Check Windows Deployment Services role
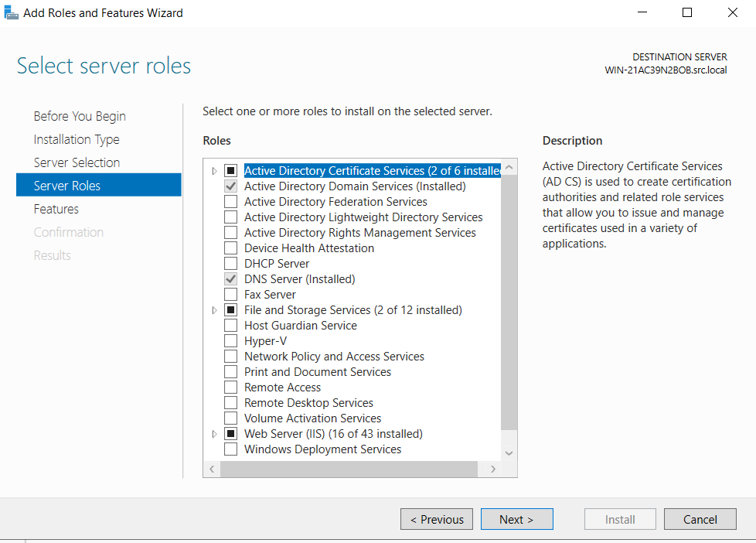The height and width of the screenshot is (543, 756). [x=231, y=449]
